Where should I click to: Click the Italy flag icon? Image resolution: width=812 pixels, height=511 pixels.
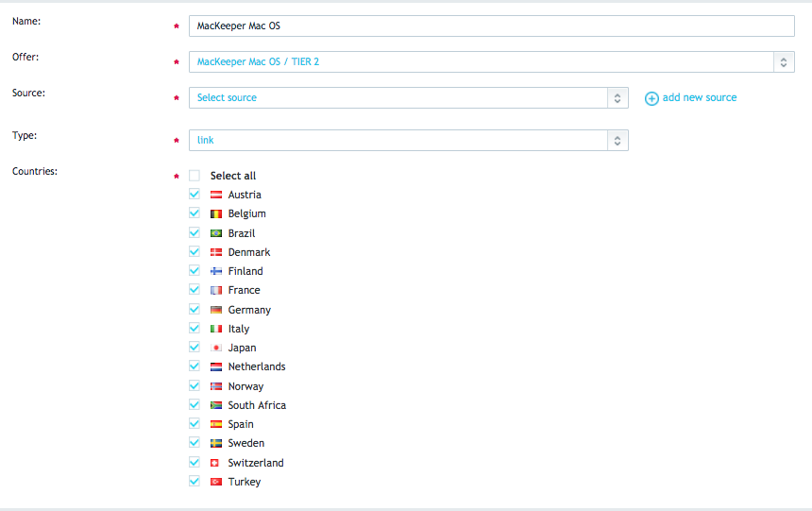(x=216, y=329)
